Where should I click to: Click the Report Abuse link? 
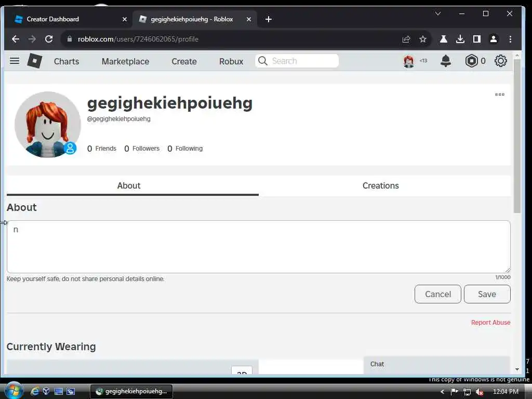[490, 322]
